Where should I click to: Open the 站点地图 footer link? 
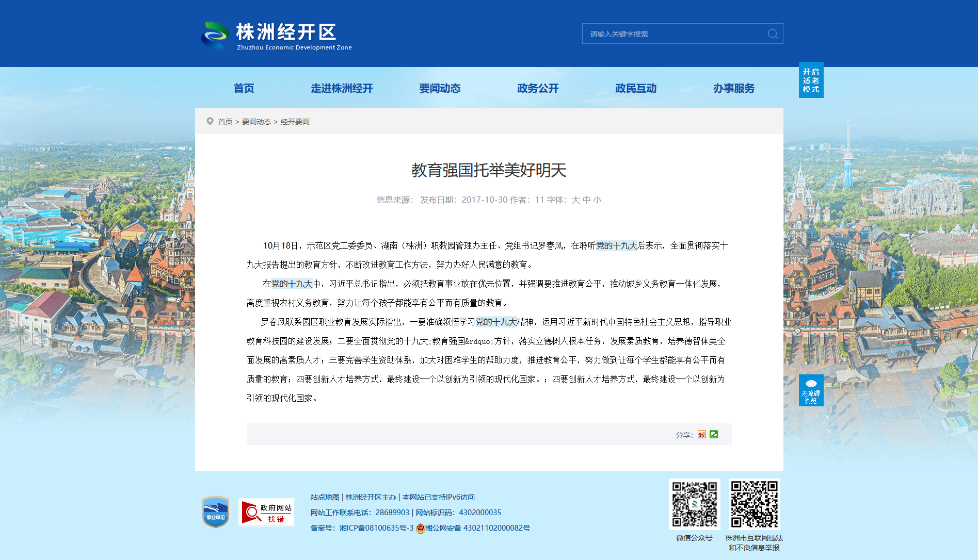tap(325, 497)
